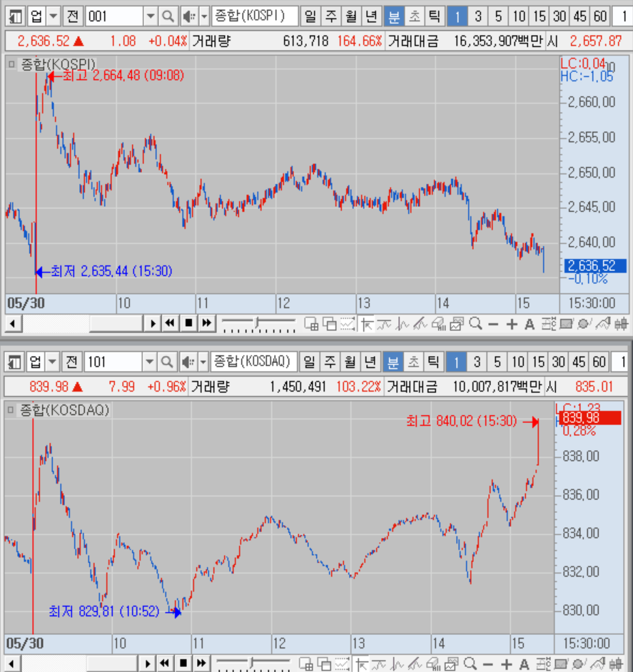Select the 분 (minute) period in KOSPI chart
This screenshot has width=633, height=672.
394,16
